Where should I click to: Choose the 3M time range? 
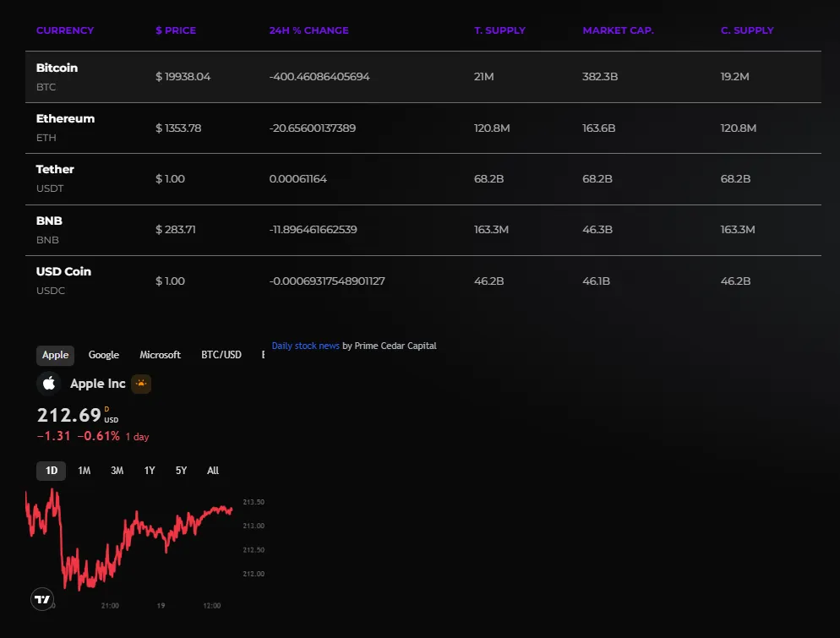tap(117, 471)
